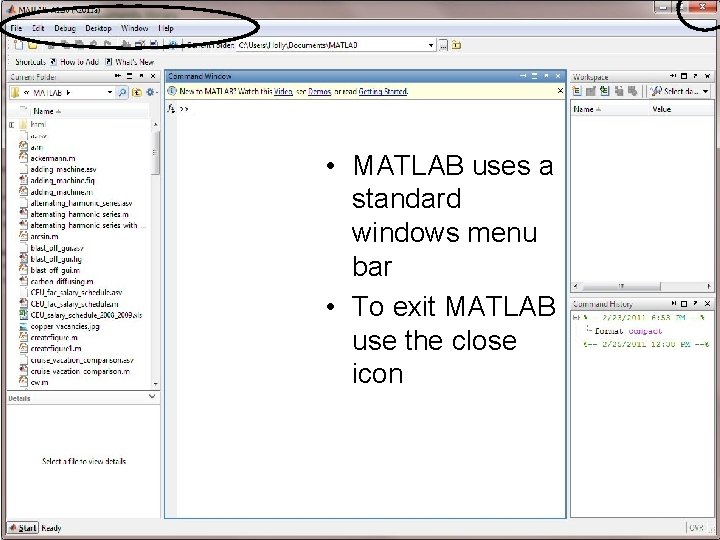Maximize the Command History panel
Image resolution: width=720 pixels, height=540 pixels.
(684, 304)
